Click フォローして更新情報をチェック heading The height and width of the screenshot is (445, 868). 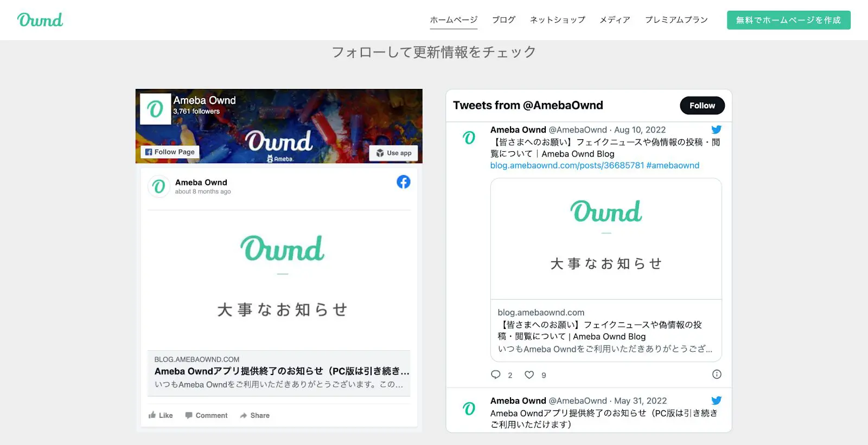(x=434, y=52)
